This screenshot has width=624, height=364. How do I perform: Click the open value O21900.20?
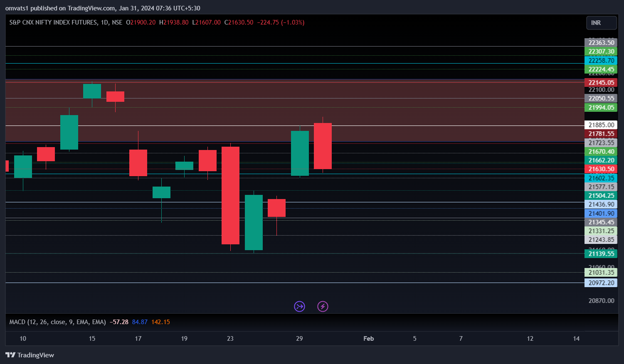click(141, 22)
